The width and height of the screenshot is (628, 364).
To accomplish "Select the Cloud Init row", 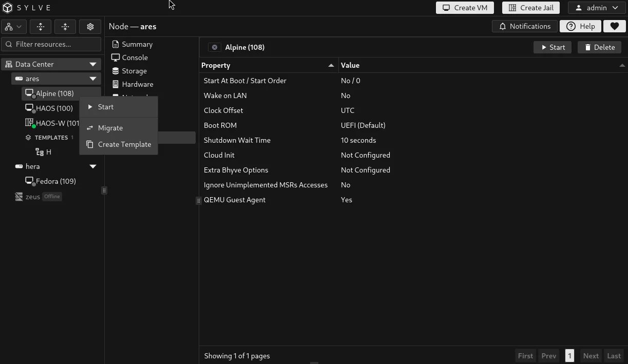I will 413,155.
